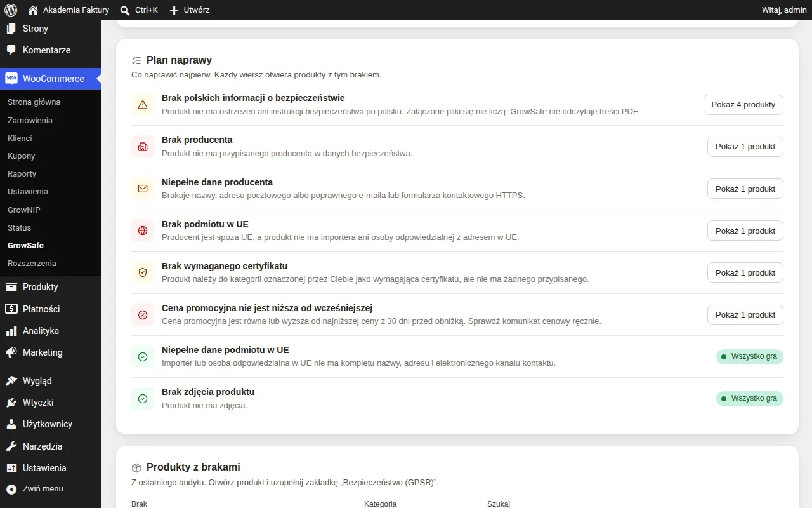
Task: Open the Witaj, admin account menu
Action: point(784,10)
